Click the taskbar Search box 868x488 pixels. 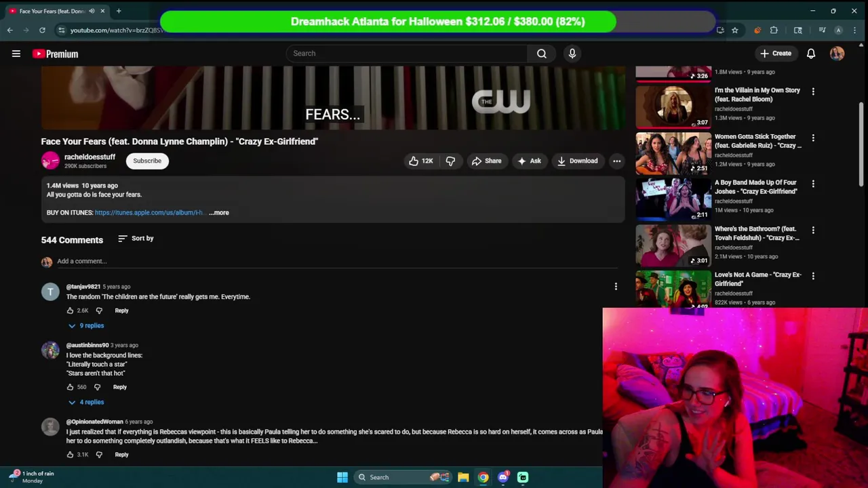[x=403, y=477]
